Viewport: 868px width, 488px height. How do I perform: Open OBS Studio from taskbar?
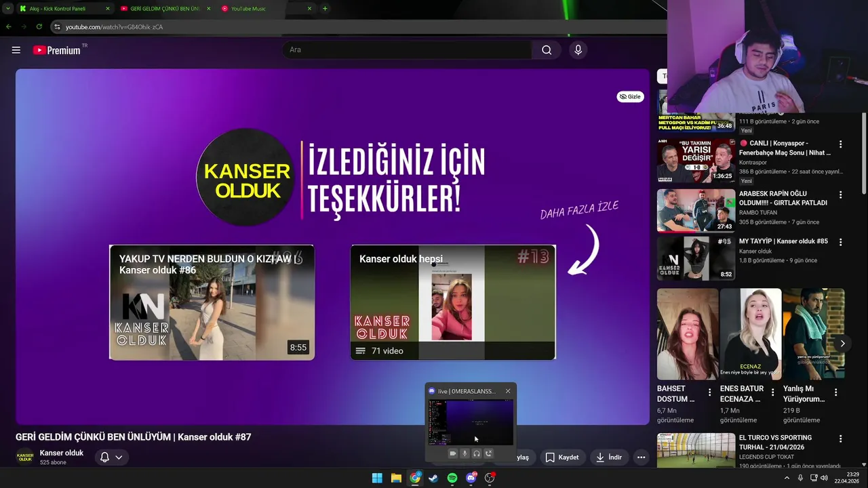coord(490,478)
